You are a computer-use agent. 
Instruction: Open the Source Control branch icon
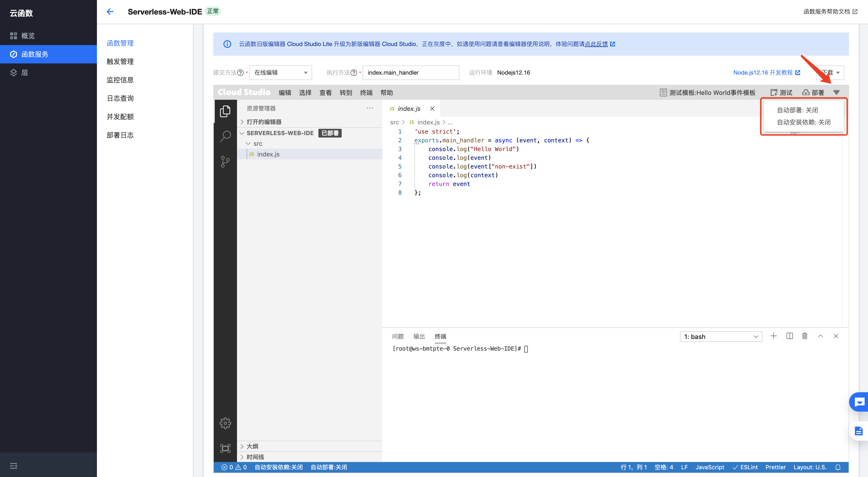tap(225, 162)
